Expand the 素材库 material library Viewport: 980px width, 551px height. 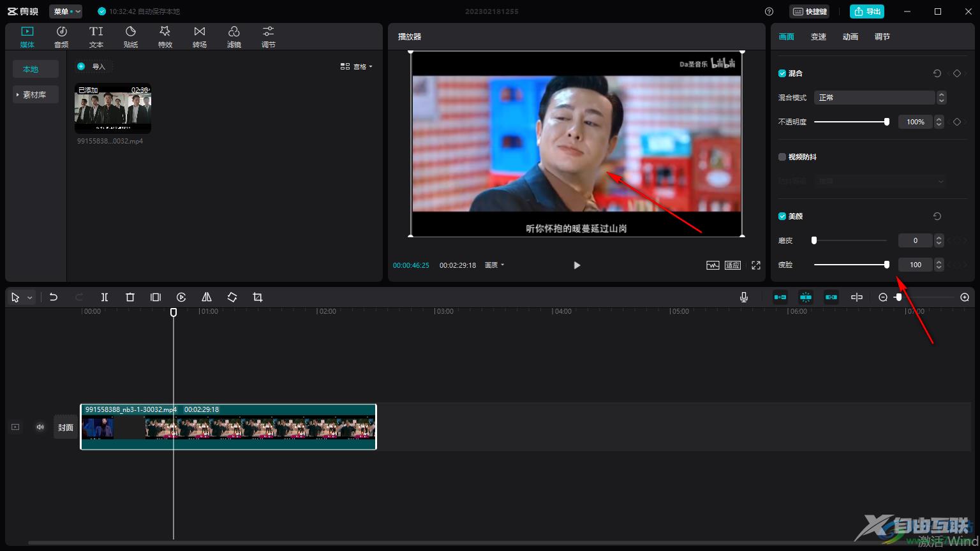[36, 94]
